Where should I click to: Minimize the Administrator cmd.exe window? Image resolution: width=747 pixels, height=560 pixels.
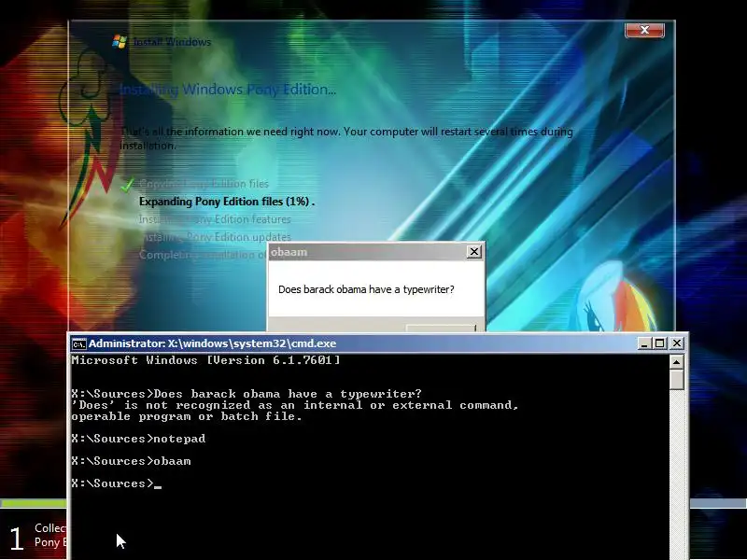[x=644, y=343]
